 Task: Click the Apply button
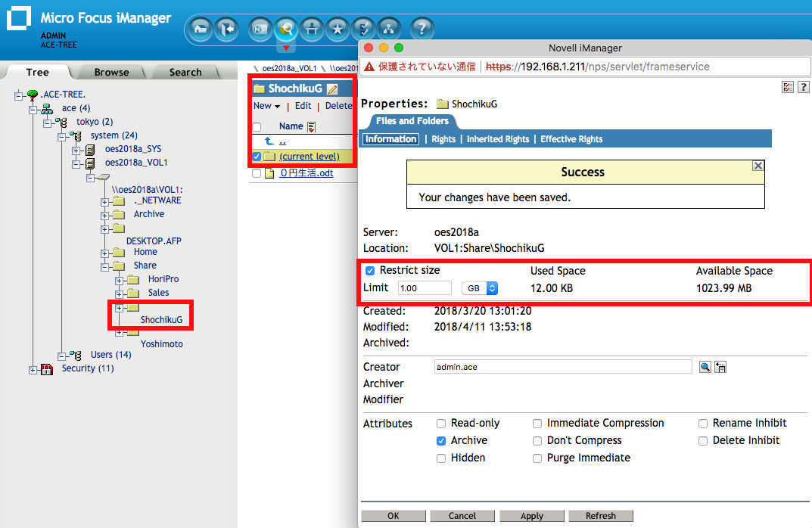532,516
